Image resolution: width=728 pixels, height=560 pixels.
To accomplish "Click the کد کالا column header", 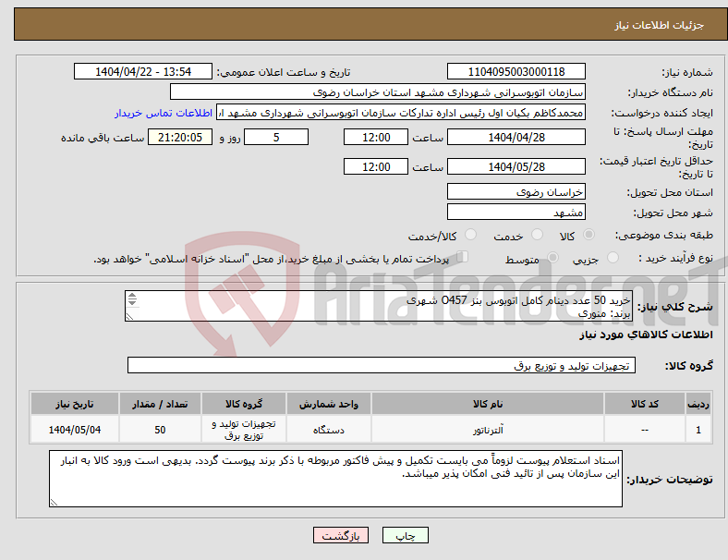I will (645, 404).
